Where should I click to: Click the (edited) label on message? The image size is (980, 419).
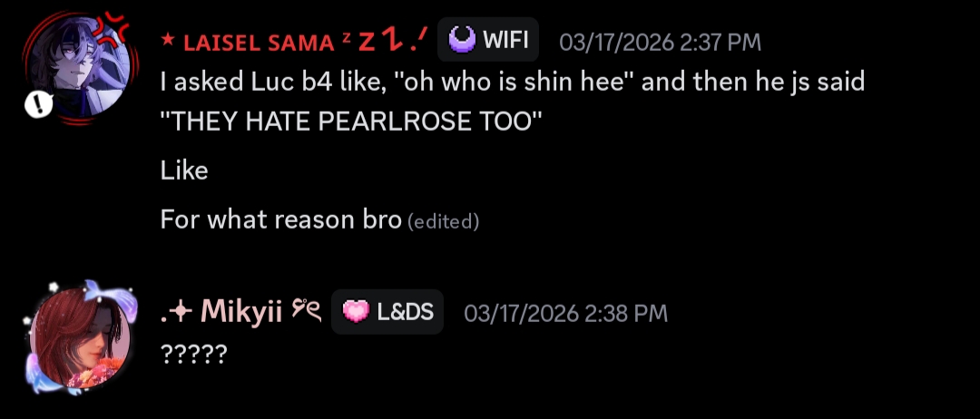pos(443,221)
